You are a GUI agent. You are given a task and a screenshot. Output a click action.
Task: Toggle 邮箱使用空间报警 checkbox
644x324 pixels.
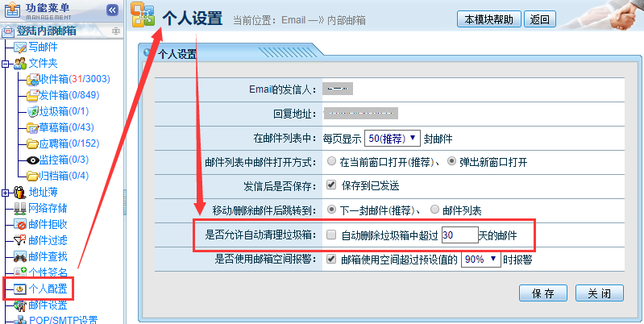331,259
